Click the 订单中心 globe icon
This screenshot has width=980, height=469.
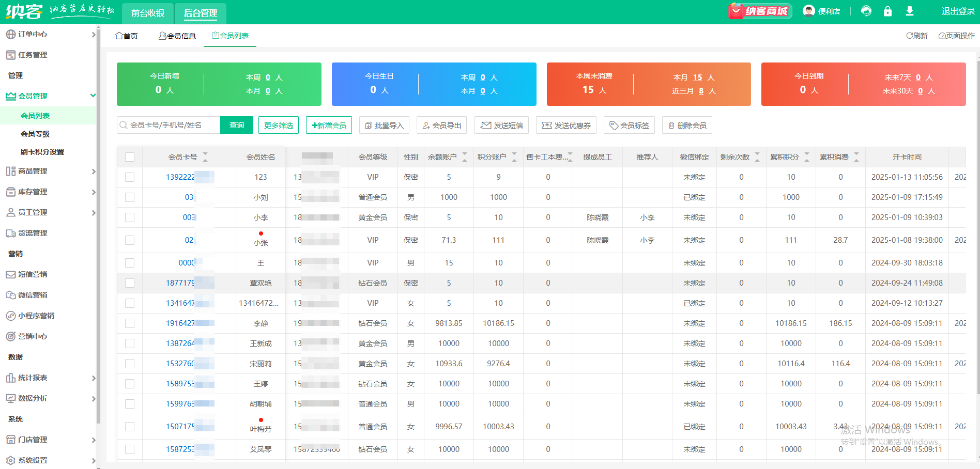10,34
